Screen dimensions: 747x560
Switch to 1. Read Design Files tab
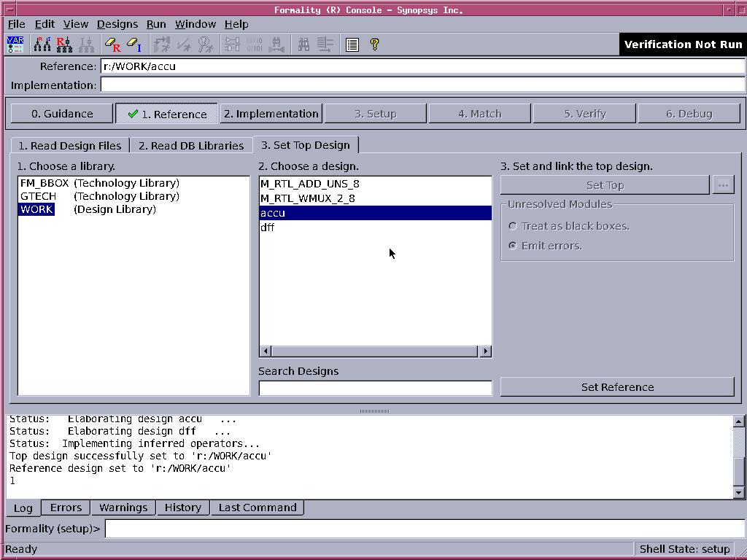pos(69,146)
